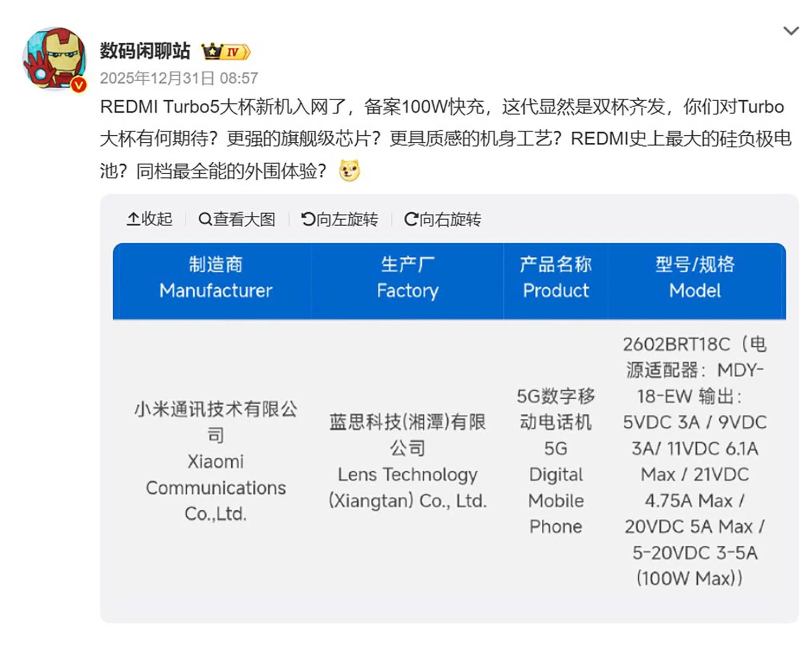
Task: Select the rotate-left (向左旋转) icon
Action: [307, 219]
